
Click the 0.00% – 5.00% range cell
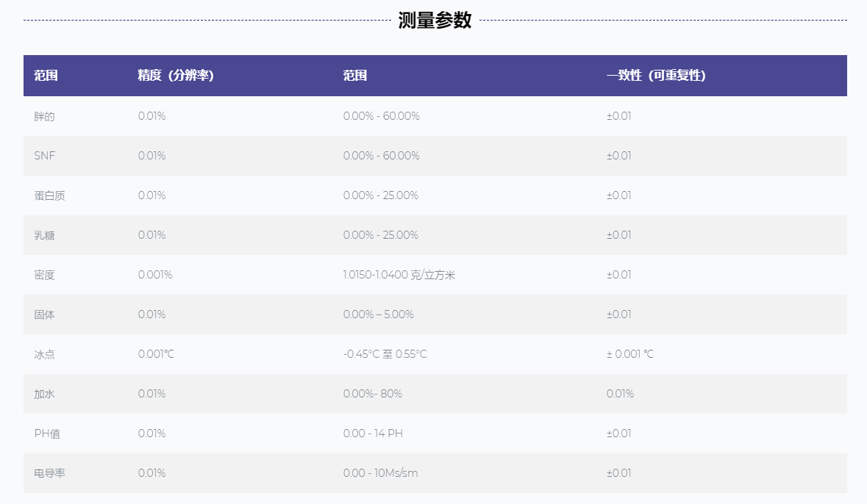point(378,314)
